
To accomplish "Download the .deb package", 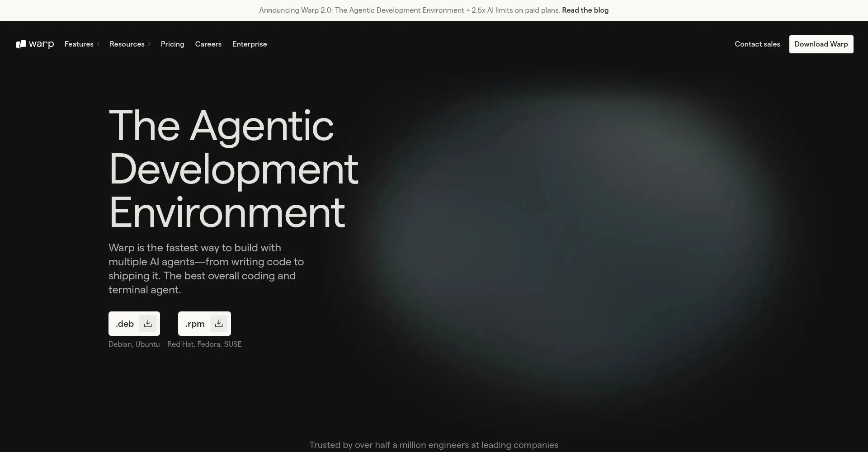I will 134,324.
